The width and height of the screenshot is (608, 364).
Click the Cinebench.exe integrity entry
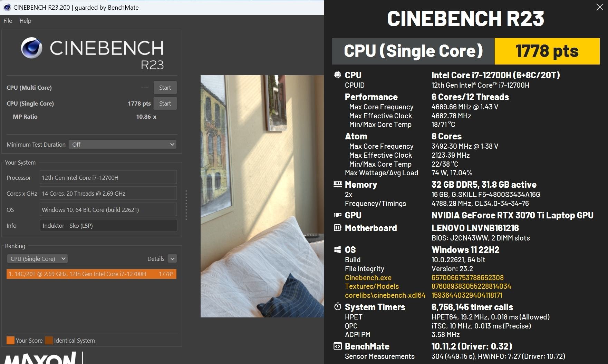pyautogui.click(x=368, y=278)
